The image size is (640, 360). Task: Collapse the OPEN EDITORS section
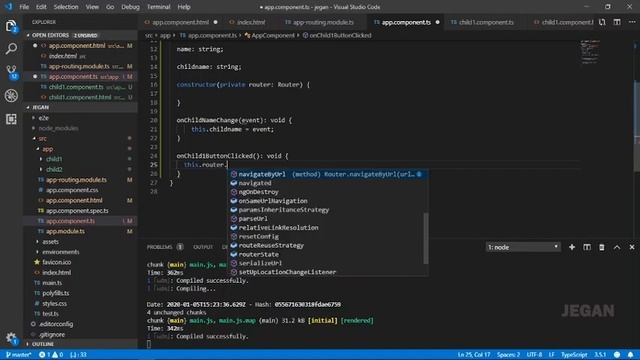coord(81,35)
